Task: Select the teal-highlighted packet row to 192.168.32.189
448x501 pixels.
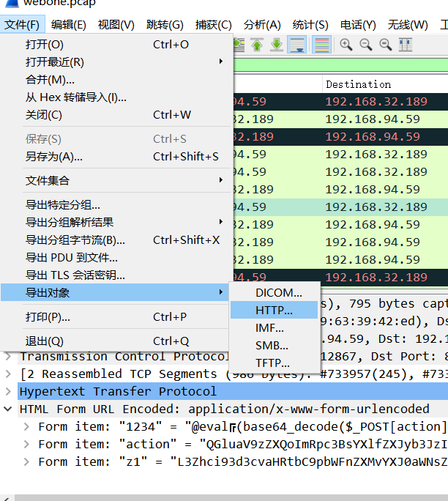Action: coord(340,207)
